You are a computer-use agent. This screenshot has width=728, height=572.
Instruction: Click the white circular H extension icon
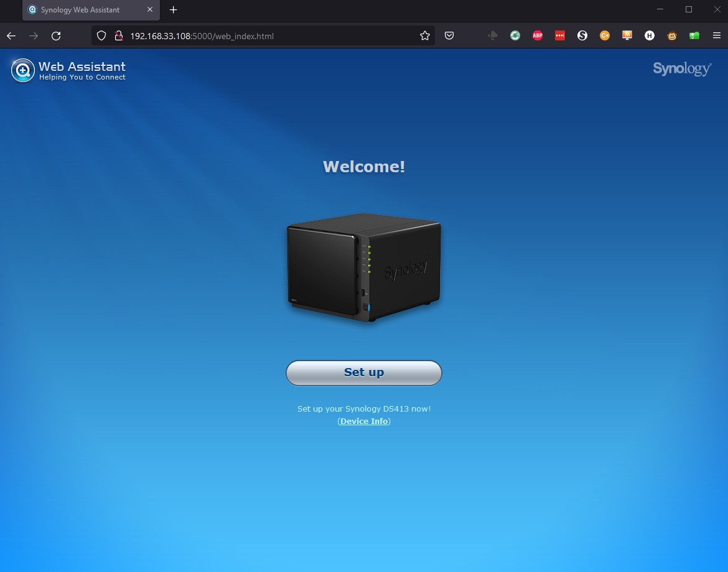click(650, 36)
